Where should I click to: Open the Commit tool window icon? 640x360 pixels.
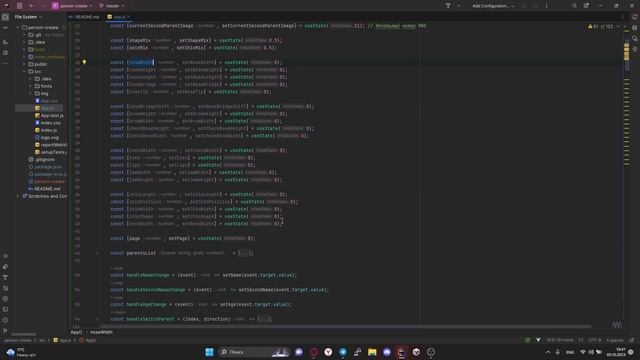pyautogui.click(x=5, y=28)
